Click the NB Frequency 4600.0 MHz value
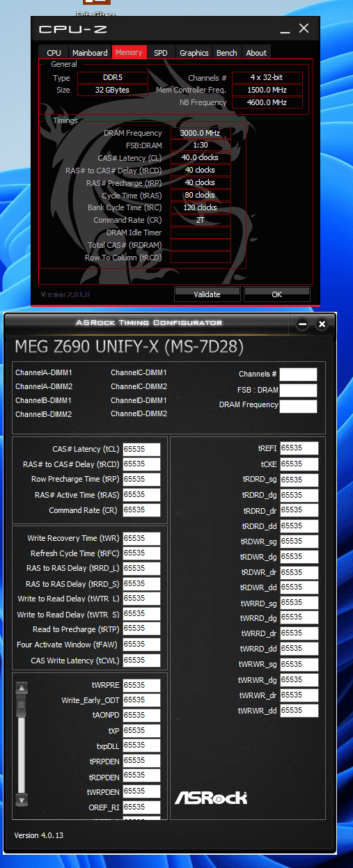The width and height of the screenshot is (353, 868). (267, 103)
